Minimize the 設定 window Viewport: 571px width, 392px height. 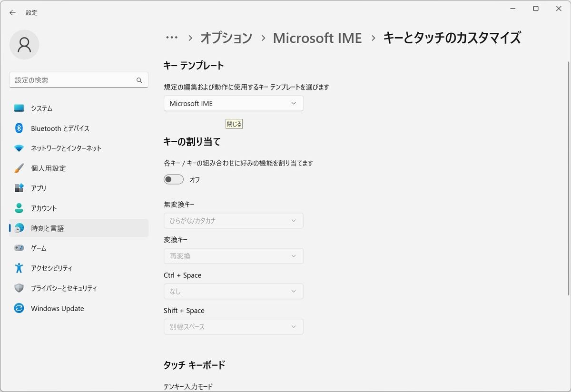pos(513,9)
